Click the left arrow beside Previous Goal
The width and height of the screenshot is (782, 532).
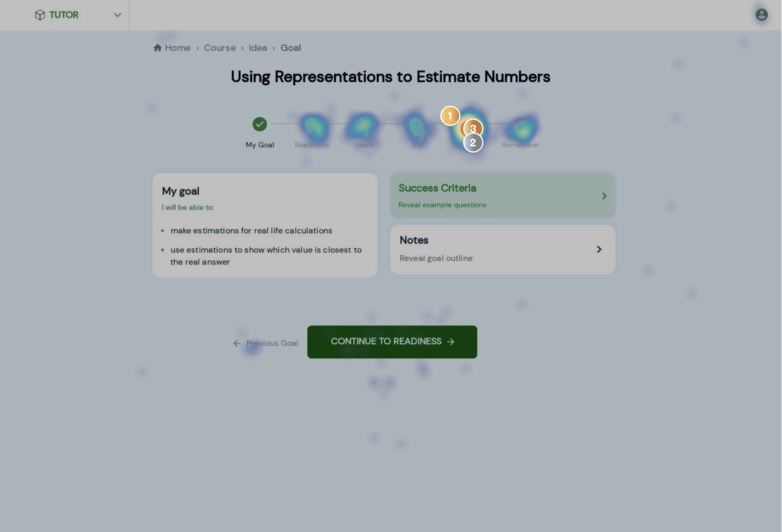[x=237, y=343]
